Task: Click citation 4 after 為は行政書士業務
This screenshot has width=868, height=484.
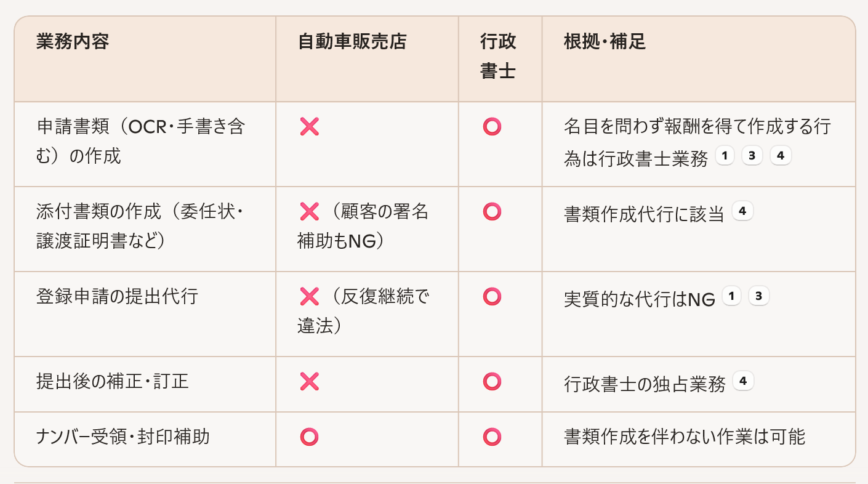Action: (780, 156)
